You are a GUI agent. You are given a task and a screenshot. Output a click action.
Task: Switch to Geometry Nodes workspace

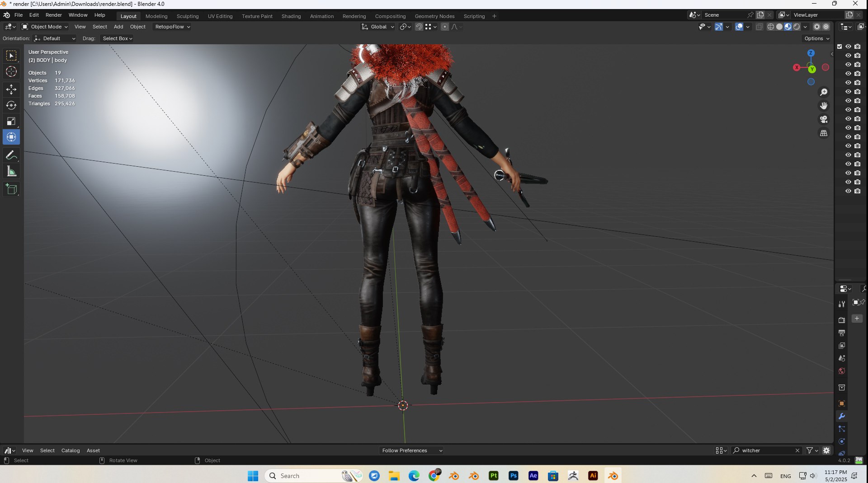(x=434, y=16)
